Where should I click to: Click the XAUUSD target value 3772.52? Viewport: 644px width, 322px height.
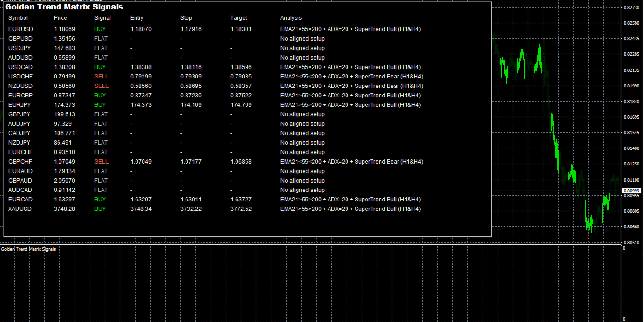click(241, 209)
